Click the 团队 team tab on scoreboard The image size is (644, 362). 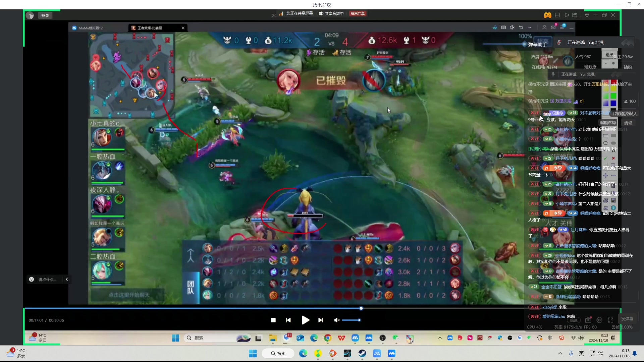[191, 288]
